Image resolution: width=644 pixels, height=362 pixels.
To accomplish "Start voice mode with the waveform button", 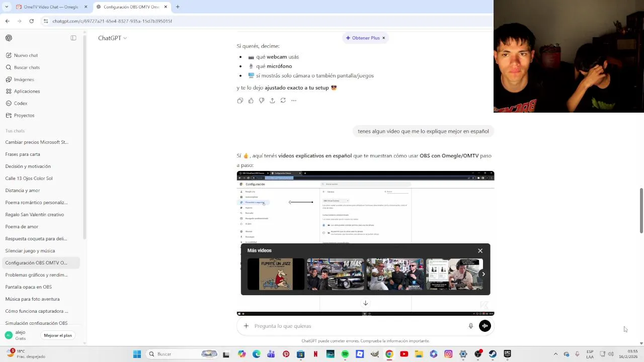I will 485,326.
